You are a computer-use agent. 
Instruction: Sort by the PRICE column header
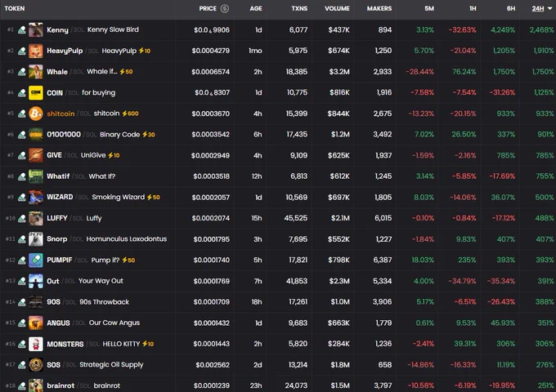click(208, 8)
